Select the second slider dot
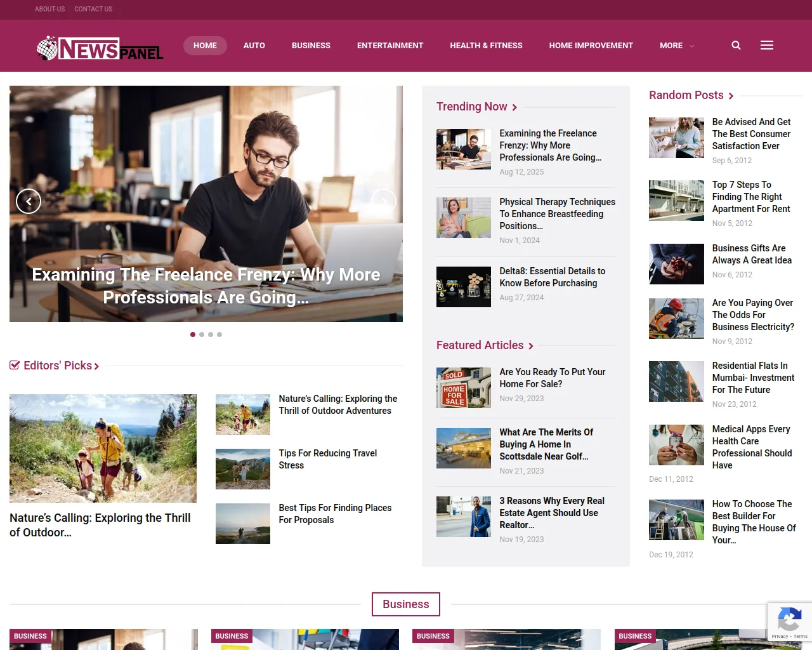Screen dimensions: 812x650 202,335
